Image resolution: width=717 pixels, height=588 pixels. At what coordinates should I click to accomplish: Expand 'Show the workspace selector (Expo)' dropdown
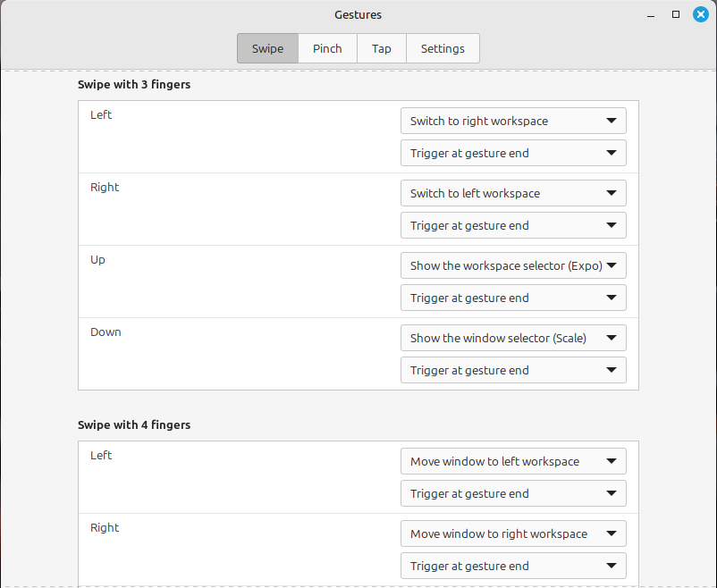click(513, 265)
